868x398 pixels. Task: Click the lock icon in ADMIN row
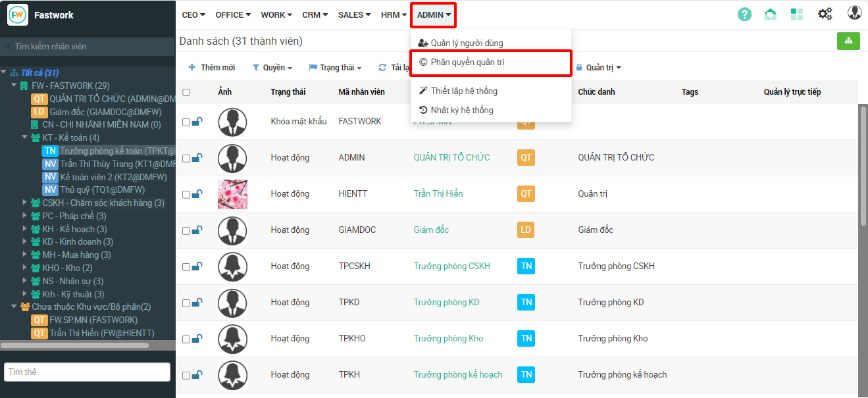coord(197,158)
